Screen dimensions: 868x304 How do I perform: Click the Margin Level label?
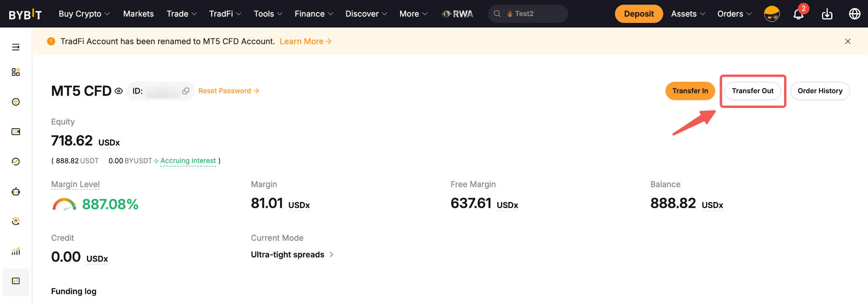pyautogui.click(x=75, y=185)
